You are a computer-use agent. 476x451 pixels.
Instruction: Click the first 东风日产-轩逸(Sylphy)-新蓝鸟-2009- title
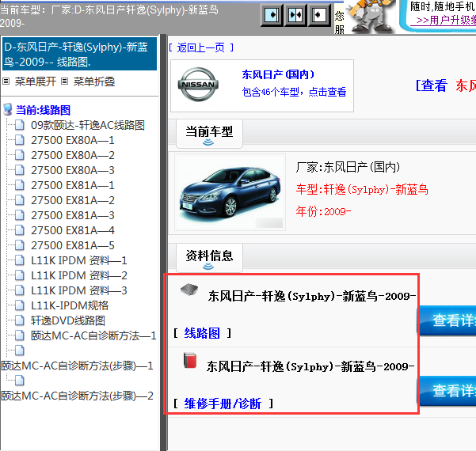[x=312, y=296]
